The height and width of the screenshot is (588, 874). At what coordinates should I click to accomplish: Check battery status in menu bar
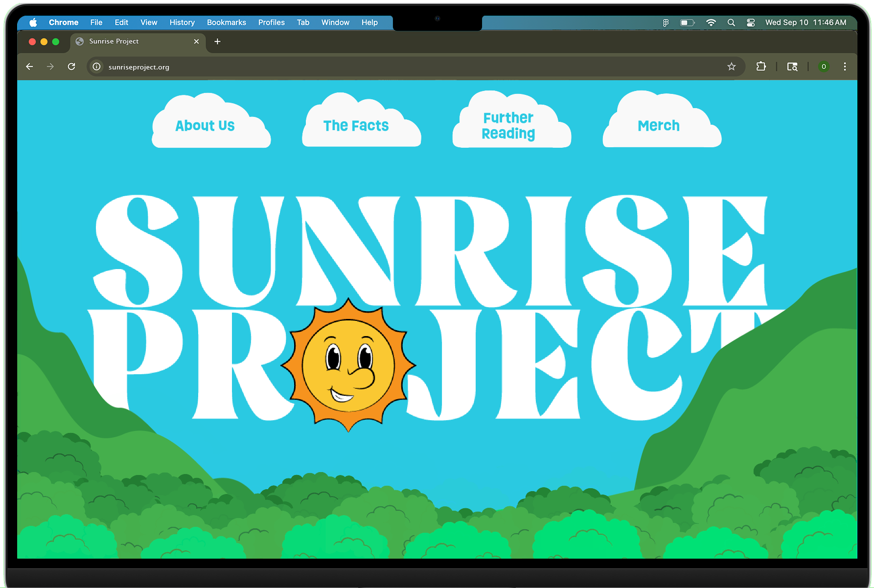point(687,23)
